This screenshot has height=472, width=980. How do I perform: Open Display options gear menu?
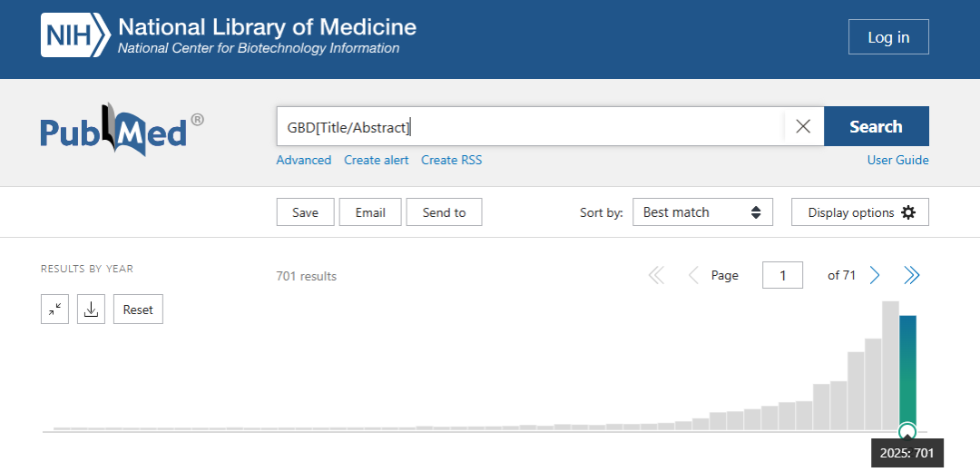tap(859, 212)
